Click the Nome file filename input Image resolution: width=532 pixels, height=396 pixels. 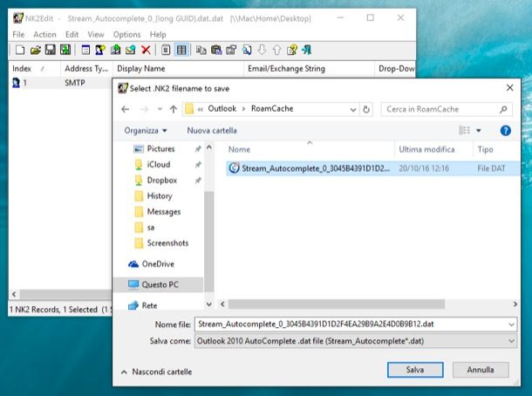356,324
